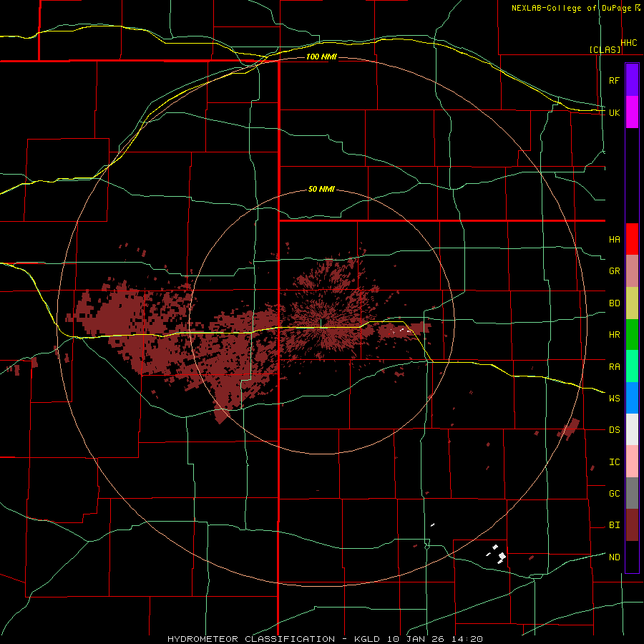Click the 'NEXLAB-College of DuPage' credit text
The height and width of the screenshot is (644, 644).
tap(571, 8)
